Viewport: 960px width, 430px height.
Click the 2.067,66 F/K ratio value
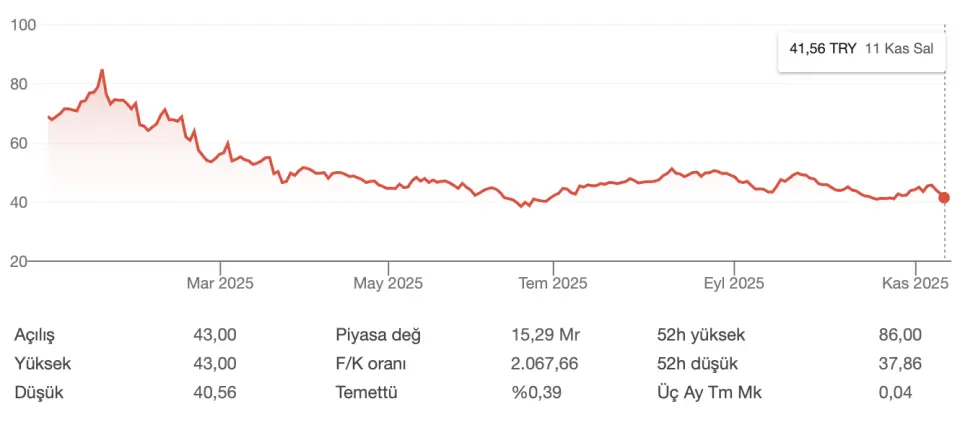coord(544,364)
